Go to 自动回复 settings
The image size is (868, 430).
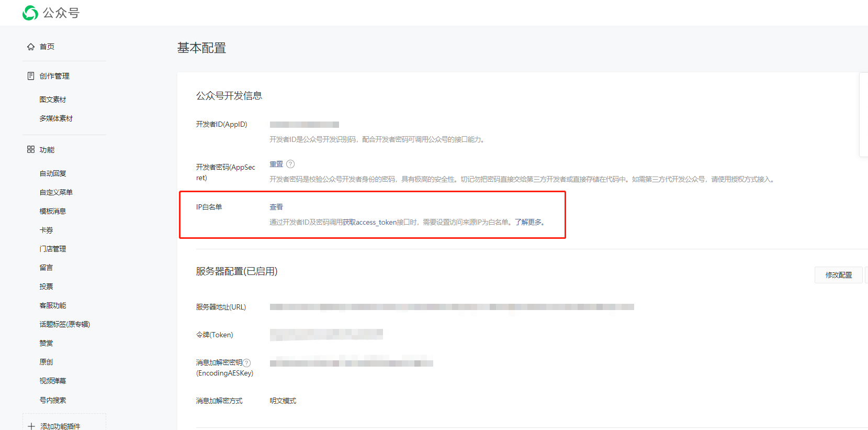click(x=53, y=173)
